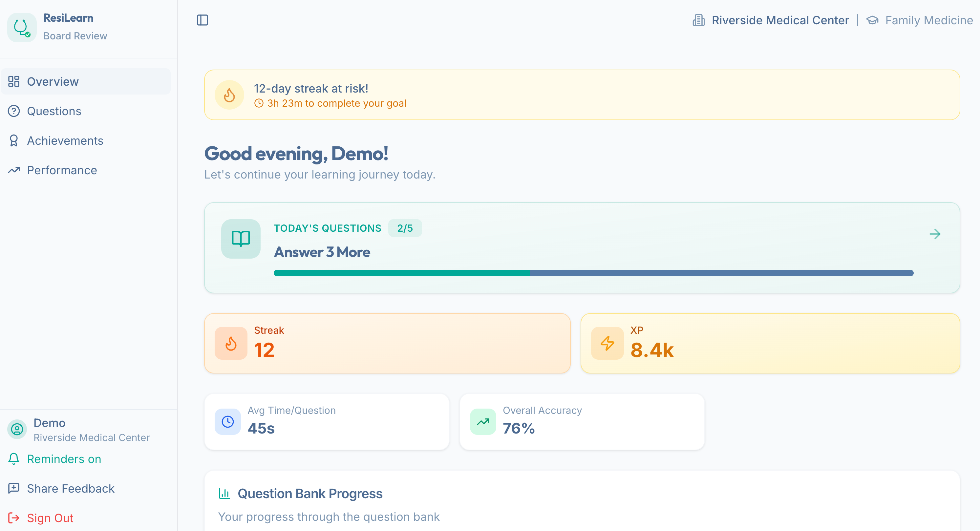Image resolution: width=980 pixels, height=531 pixels.
Task: Click the Question Bank Progress chart icon
Action: coord(224,494)
